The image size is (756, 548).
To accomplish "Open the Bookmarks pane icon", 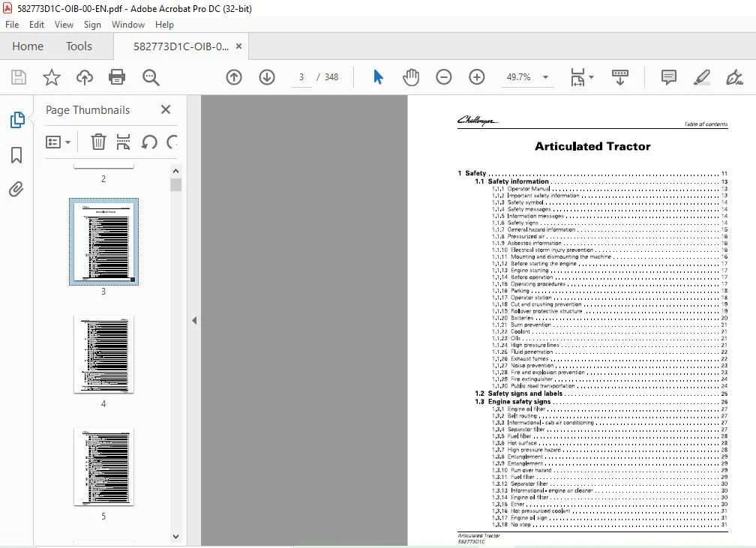I will [x=16, y=155].
